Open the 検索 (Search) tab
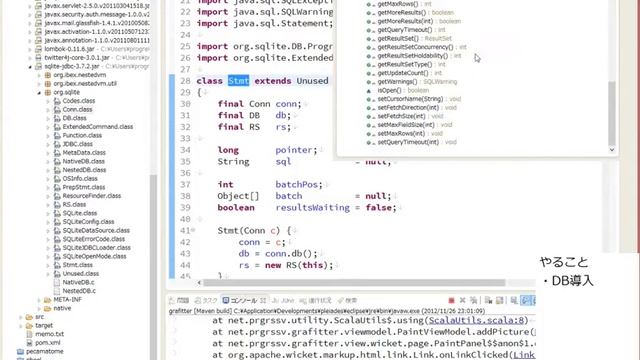 [x=347, y=300]
